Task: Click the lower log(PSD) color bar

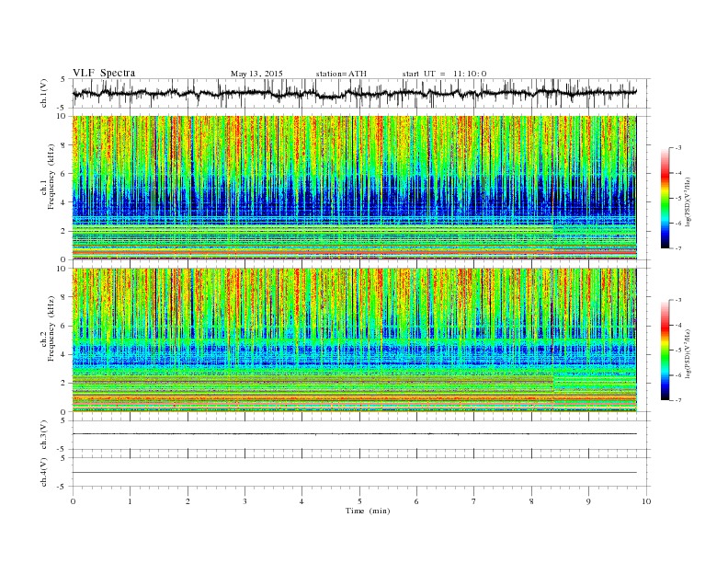Action: (665, 350)
